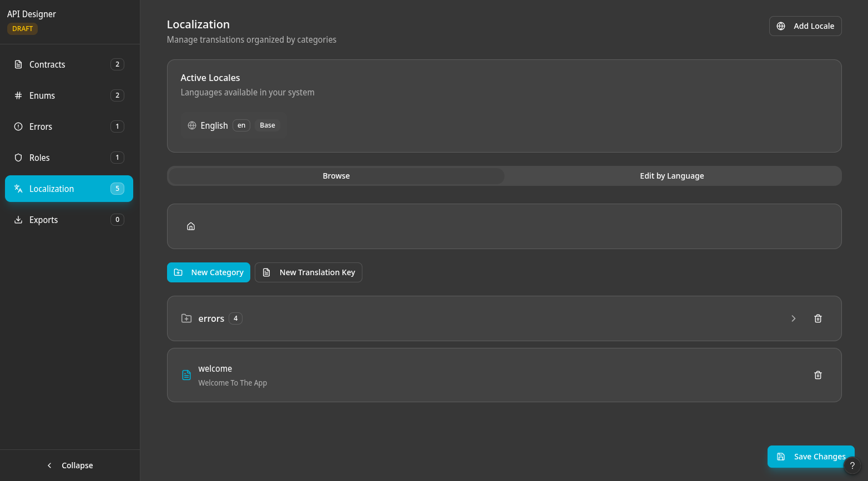Click the 'Base' locale badge
The image size is (868, 481).
[268, 125]
